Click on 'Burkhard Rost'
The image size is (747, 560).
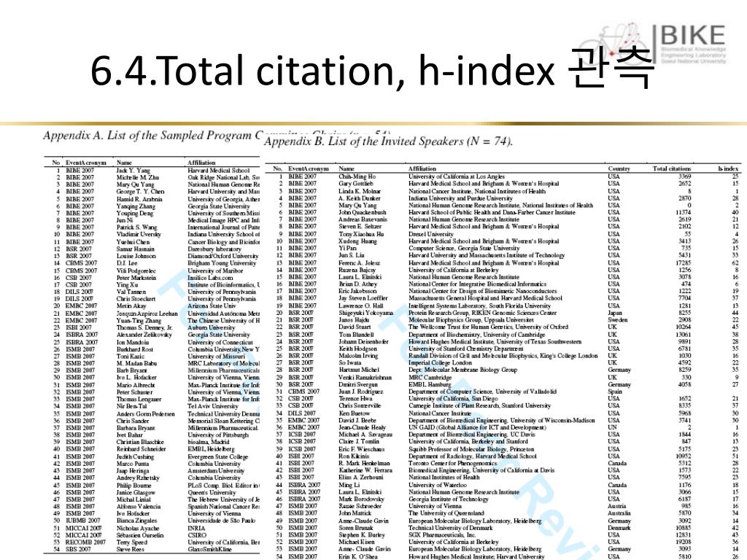tap(134, 349)
